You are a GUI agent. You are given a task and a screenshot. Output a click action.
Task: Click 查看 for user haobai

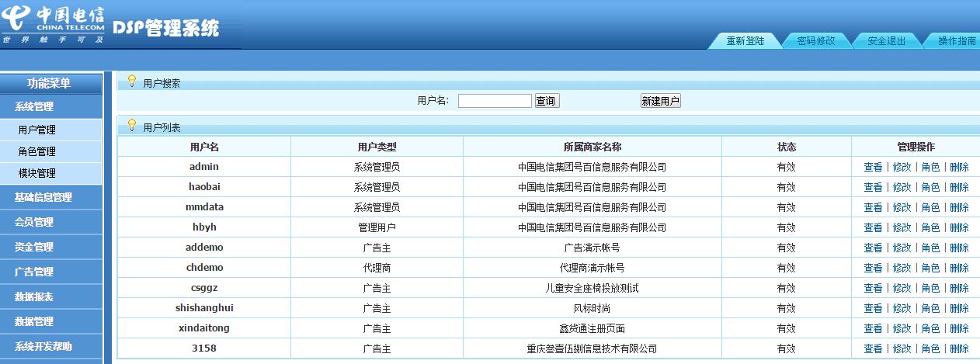(x=873, y=187)
